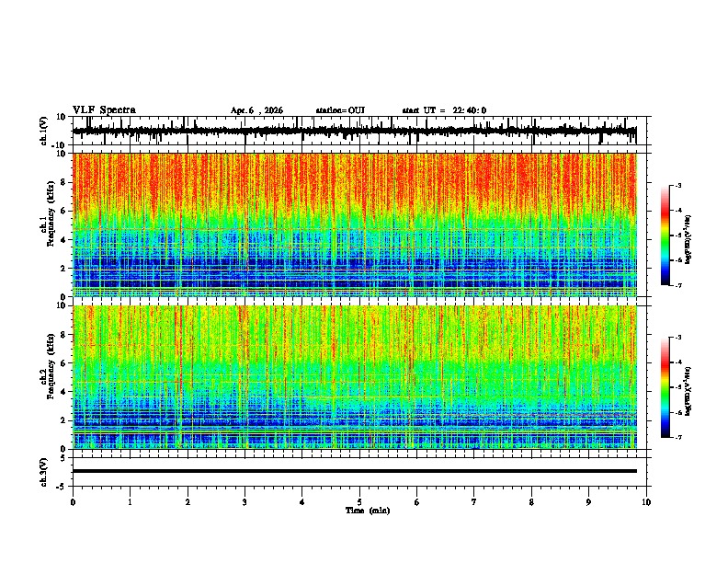Click the "8" kHz tick of ch.1 spectrogram
Image resolution: width=728 pixels, height=563 pixels.
64,182
